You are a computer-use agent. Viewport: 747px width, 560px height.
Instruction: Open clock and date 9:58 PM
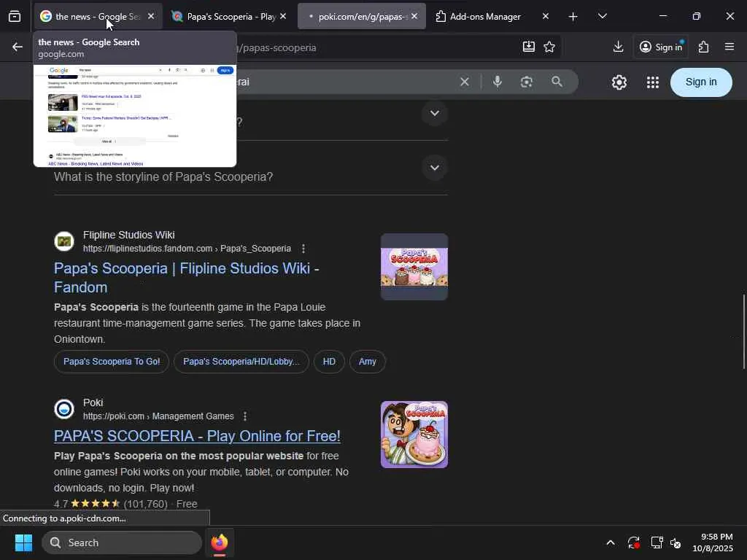[713, 542]
